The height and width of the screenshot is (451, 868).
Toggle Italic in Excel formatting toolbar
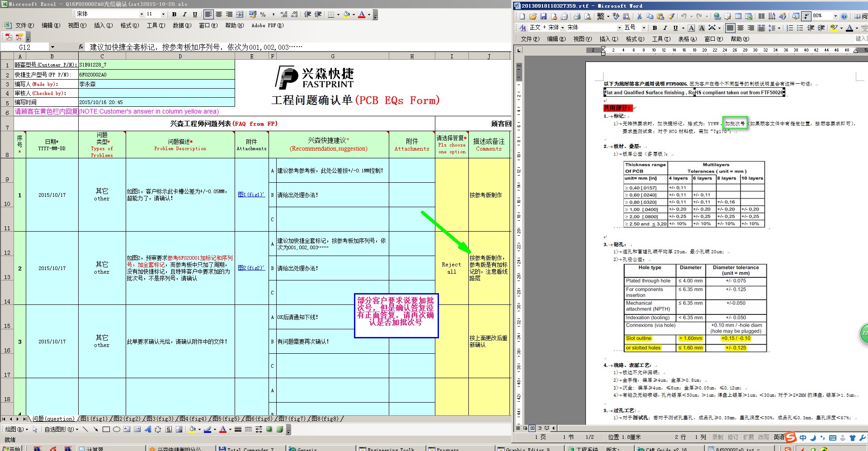(x=184, y=14)
